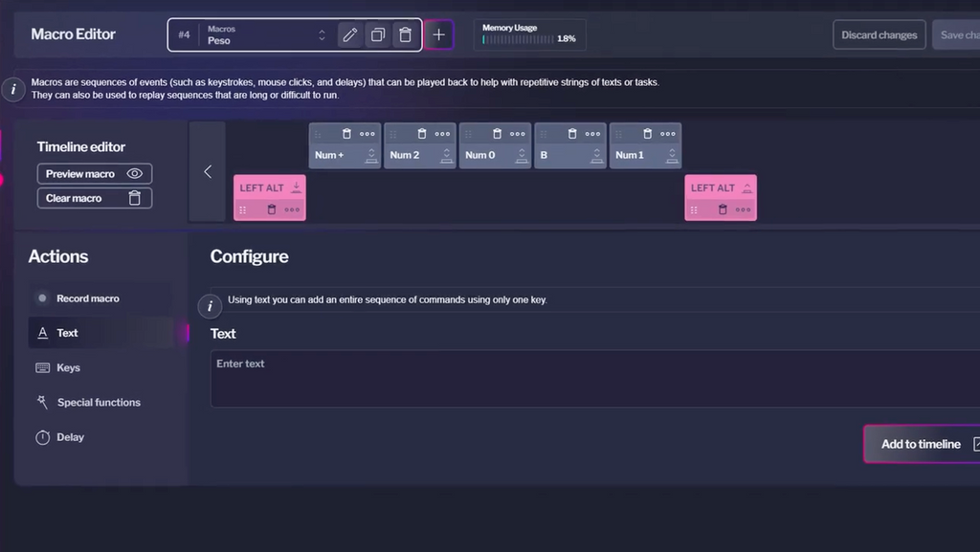Click the drag handle on the Num 2 block
This screenshot has height=552, width=980.
point(393,134)
